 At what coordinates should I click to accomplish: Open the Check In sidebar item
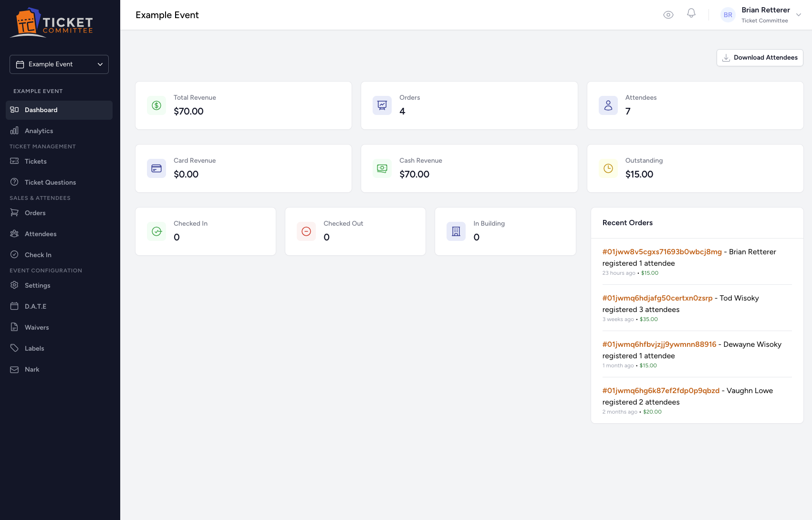click(38, 255)
